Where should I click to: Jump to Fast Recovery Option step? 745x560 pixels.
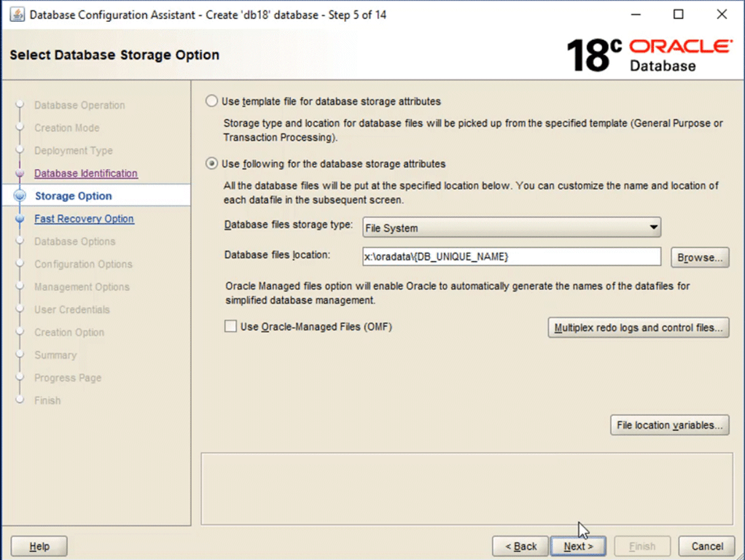[84, 219]
